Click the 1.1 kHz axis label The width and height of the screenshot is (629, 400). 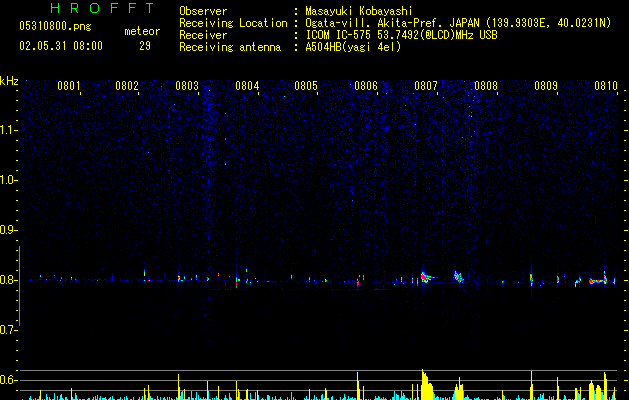pos(9,130)
